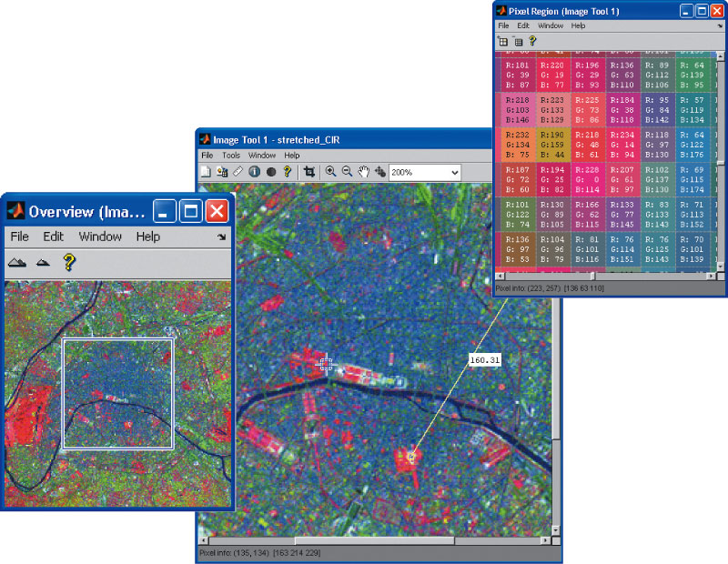Open Tools menu in Image Tool window
Viewport: 728px width, 564px height.
(231, 155)
